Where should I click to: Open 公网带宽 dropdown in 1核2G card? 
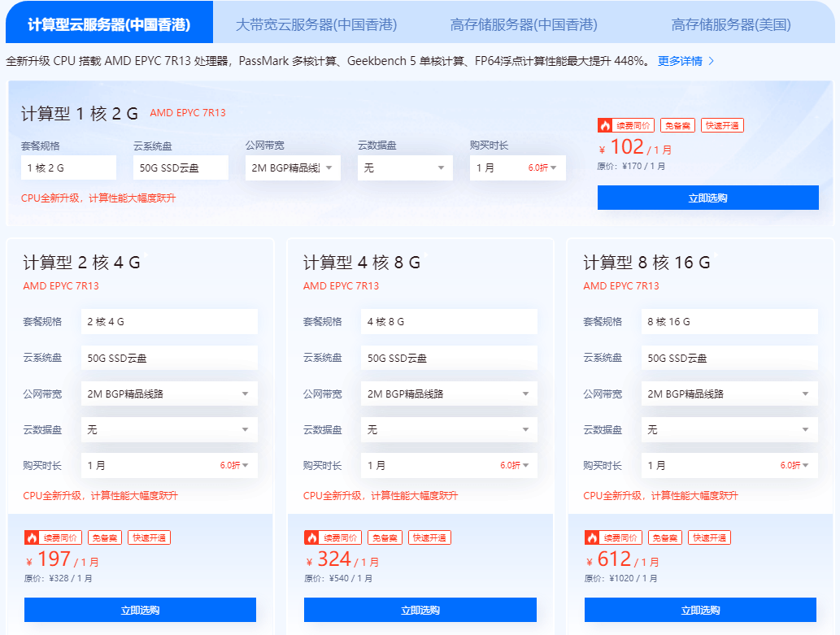pyautogui.click(x=293, y=167)
